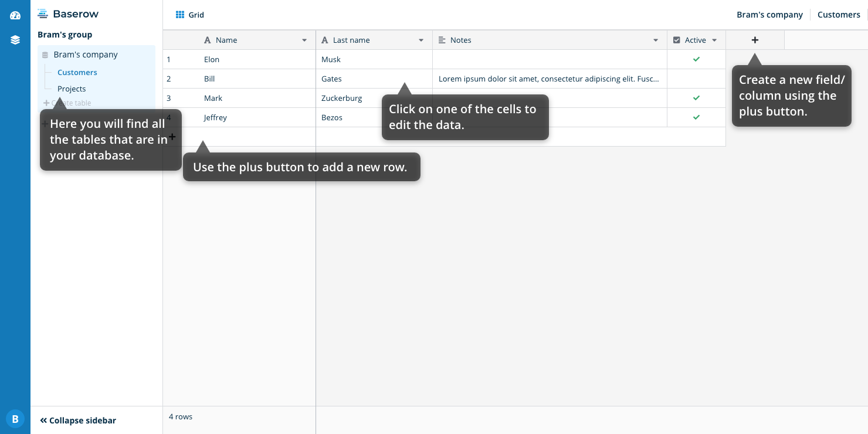This screenshot has height=434, width=868.
Task: Click the Baserow logo
Action: coord(68,13)
